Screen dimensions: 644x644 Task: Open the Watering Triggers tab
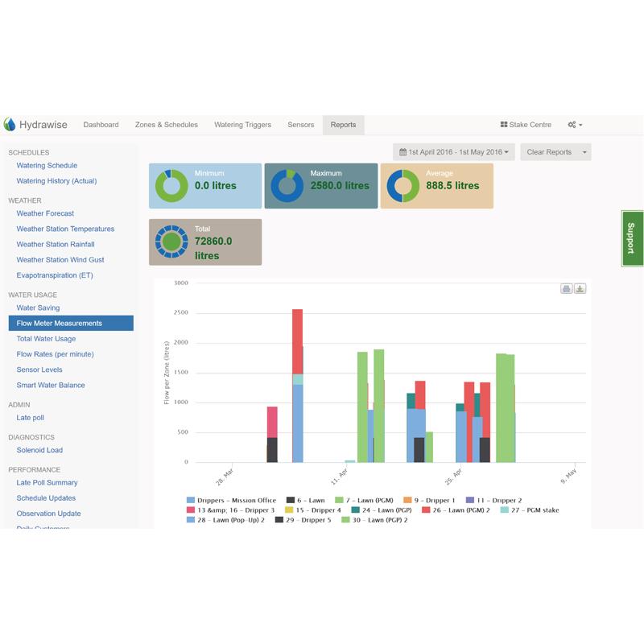coord(242,125)
